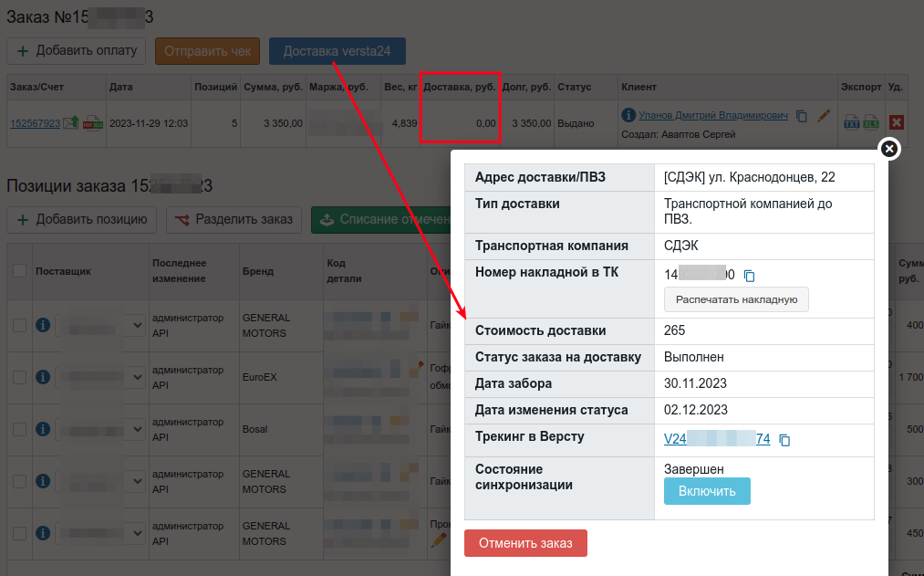Copy the Versta tracking number

[784, 440]
